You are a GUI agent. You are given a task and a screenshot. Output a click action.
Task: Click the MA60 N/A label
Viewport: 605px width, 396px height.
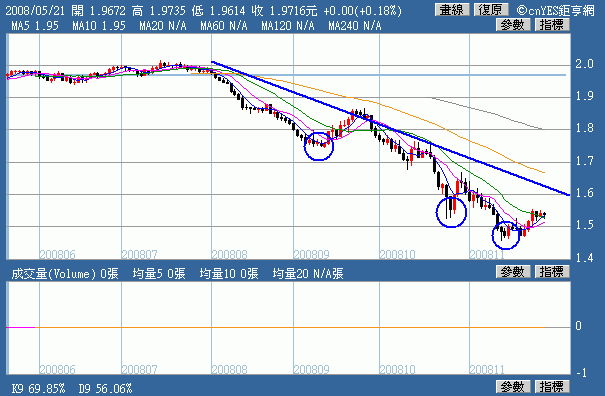[x=224, y=26]
